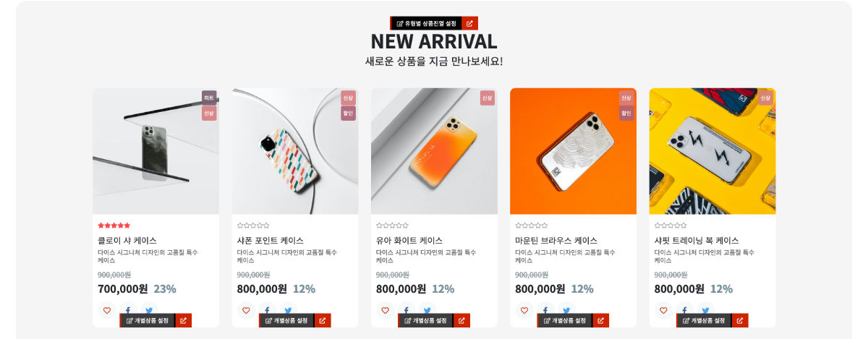Select the yellow background lightning case image
The height and width of the screenshot is (339, 868).
(712, 151)
